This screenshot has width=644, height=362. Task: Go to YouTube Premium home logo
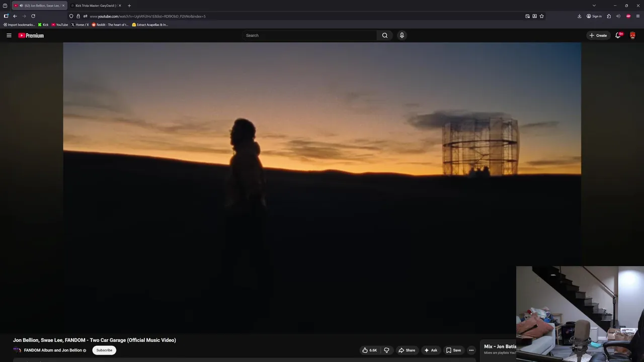(x=31, y=35)
